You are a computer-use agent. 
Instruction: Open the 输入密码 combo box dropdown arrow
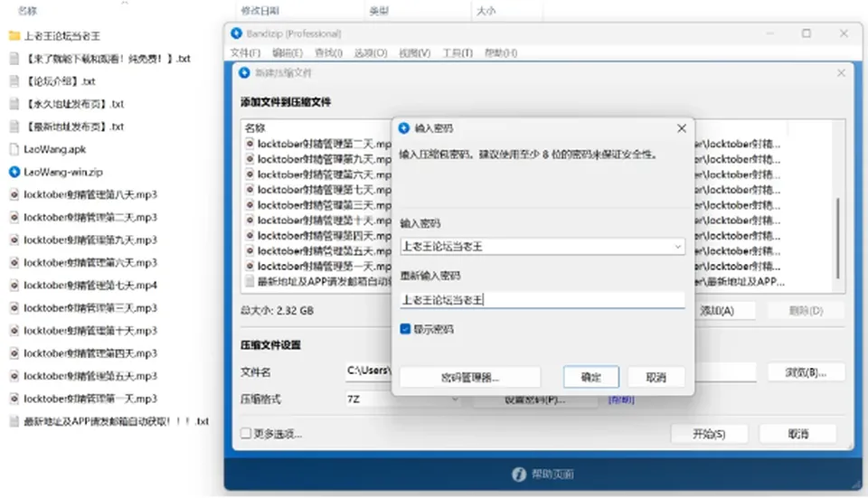(677, 247)
